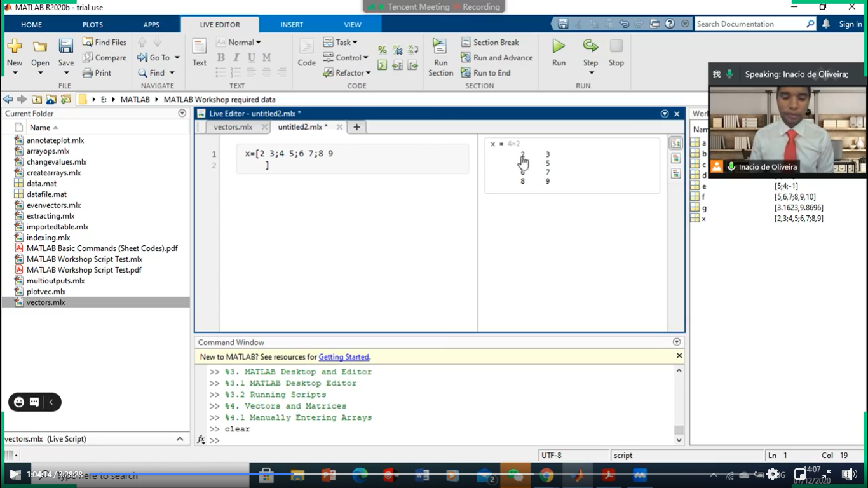Open the Getting Started link
Viewport: 868px width, 488px height.
tap(344, 357)
